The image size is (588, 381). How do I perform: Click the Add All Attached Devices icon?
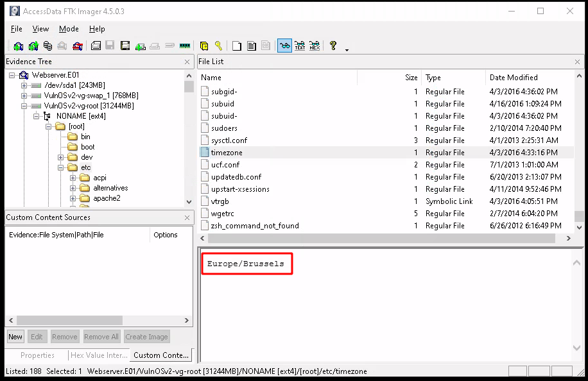click(x=33, y=46)
